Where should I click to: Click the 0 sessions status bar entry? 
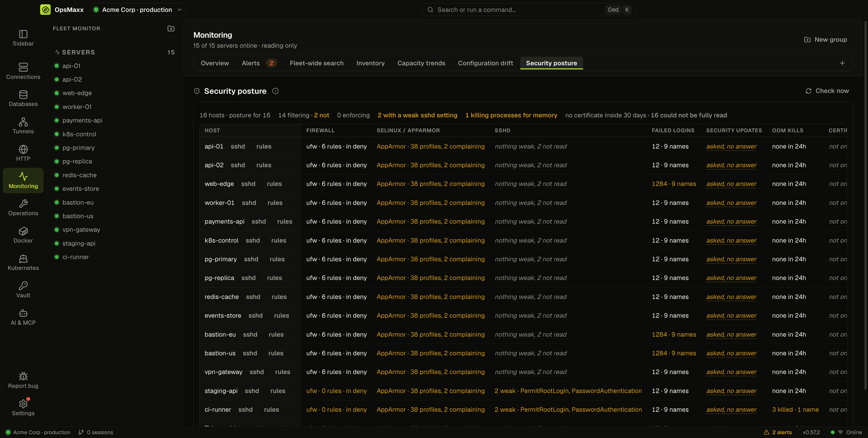[x=95, y=432]
